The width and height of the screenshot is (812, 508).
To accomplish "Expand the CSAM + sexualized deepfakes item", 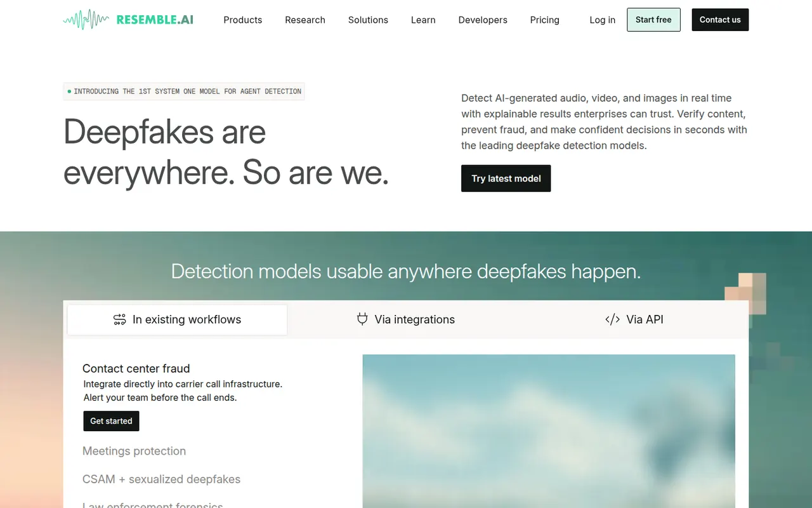I will [x=161, y=479].
